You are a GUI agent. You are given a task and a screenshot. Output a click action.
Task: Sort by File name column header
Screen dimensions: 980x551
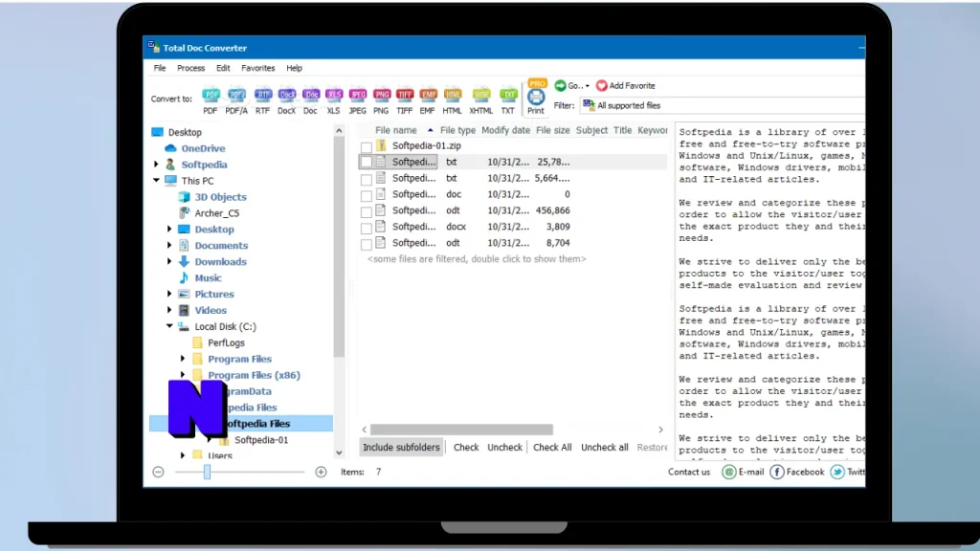[x=396, y=130]
